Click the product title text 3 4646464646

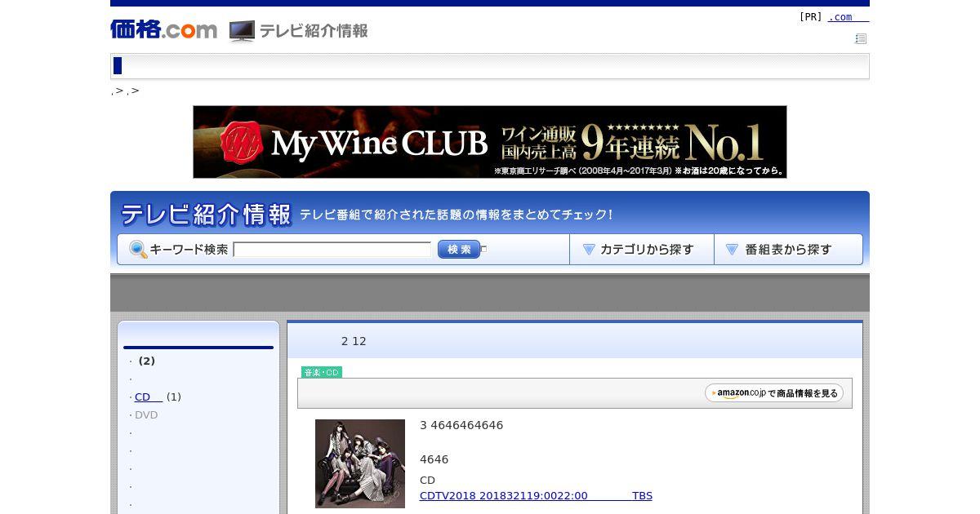pos(461,425)
